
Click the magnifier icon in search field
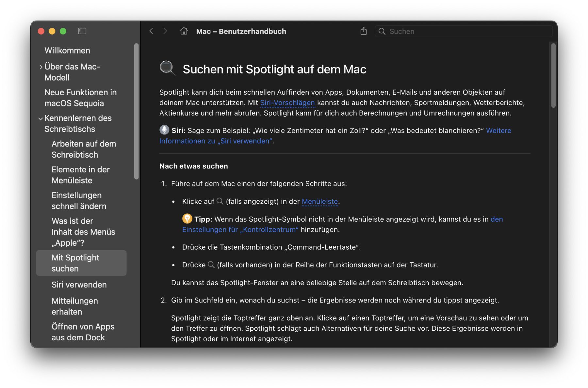[x=382, y=31]
